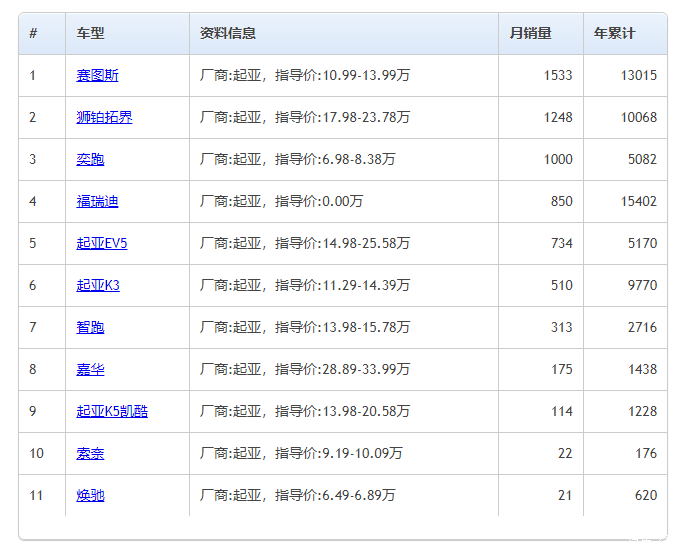681x551 pixels.
Task: Click price info 指导价:28.89-33.99万
Action: [x=342, y=370]
